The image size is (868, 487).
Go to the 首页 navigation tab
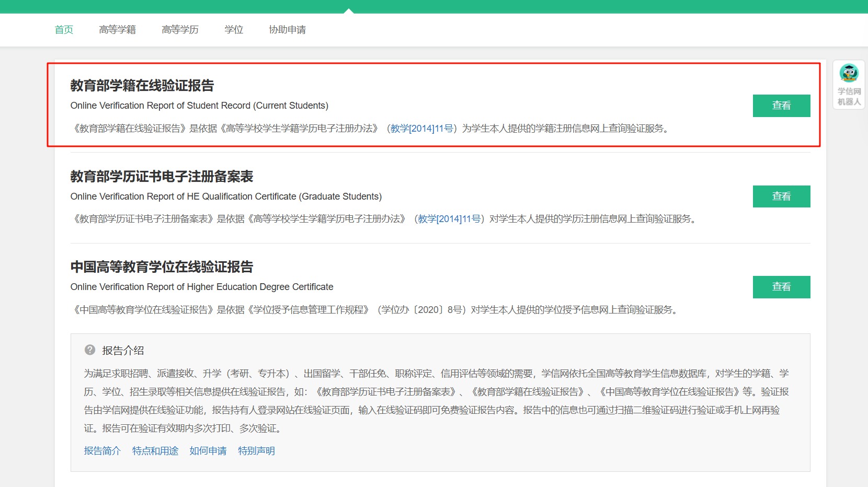[x=64, y=30]
